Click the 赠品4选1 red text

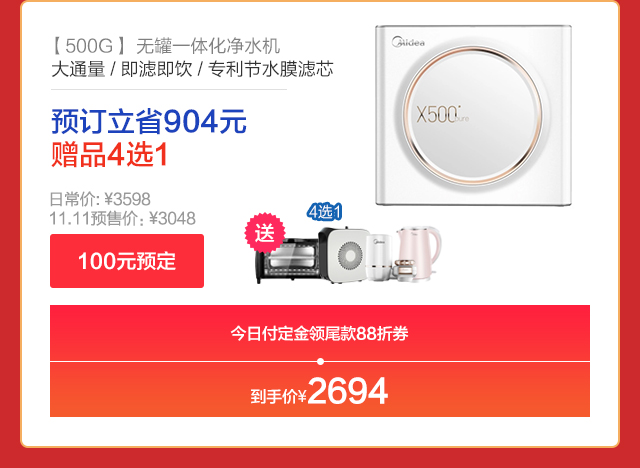109,155
